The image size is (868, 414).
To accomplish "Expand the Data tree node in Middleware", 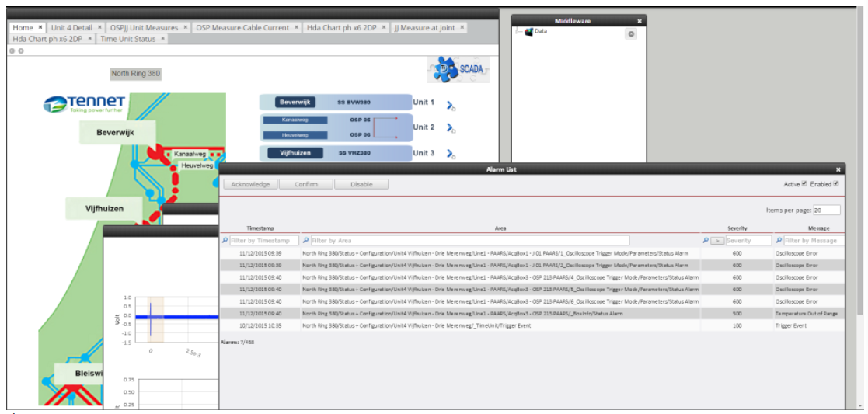I will (x=518, y=32).
